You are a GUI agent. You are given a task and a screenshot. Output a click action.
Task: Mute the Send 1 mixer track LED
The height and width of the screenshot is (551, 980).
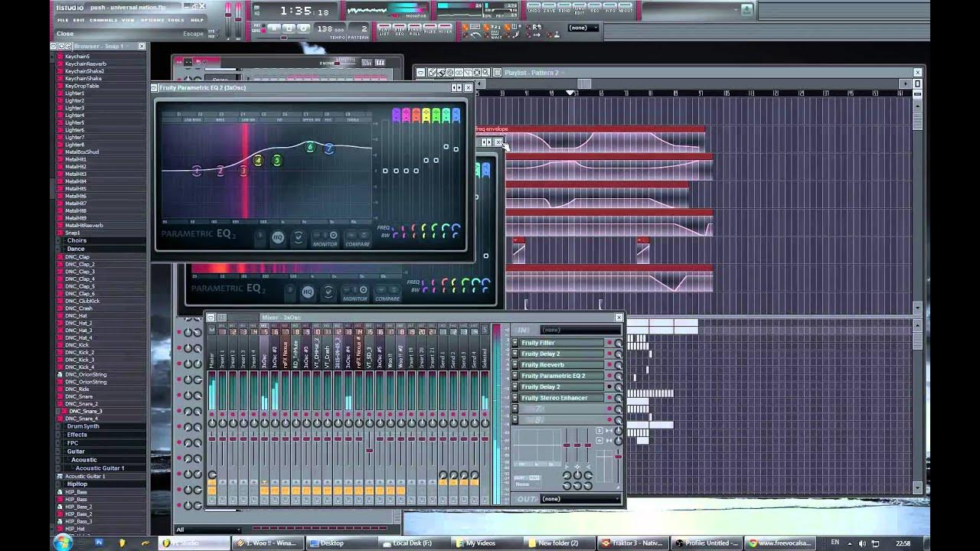[x=443, y=414]
